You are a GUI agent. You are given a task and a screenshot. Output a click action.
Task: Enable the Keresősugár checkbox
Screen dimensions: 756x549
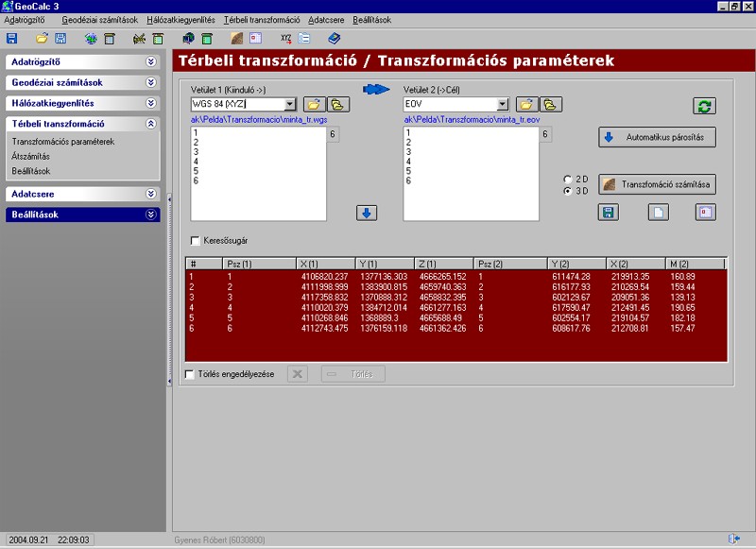[196, 241]
